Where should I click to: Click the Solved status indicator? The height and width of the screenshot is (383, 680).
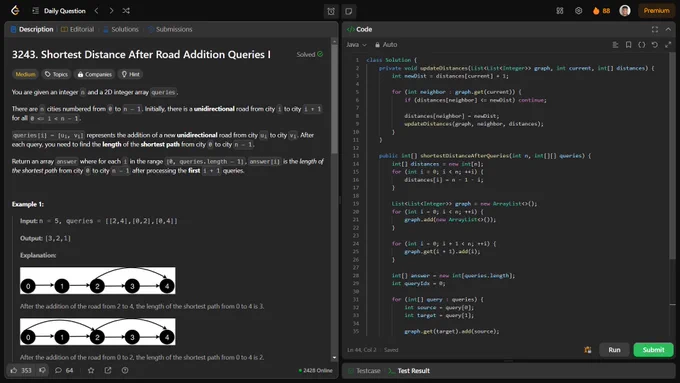click(x=310, y=54)
